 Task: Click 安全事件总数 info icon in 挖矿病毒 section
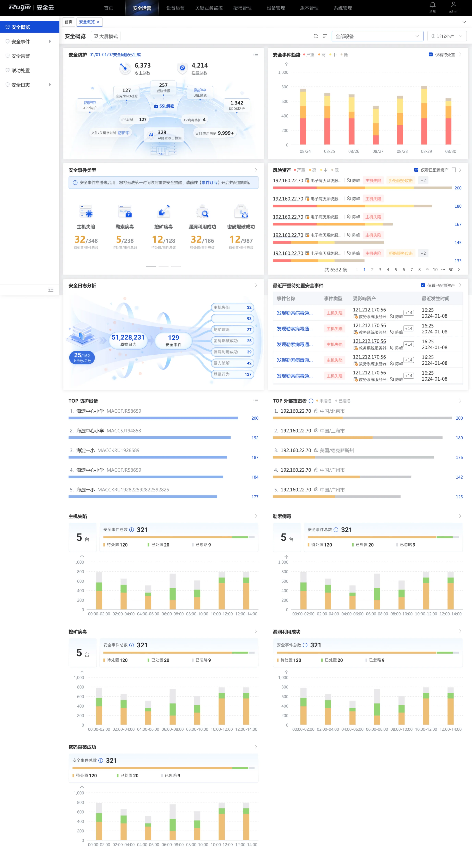[132, 645]
